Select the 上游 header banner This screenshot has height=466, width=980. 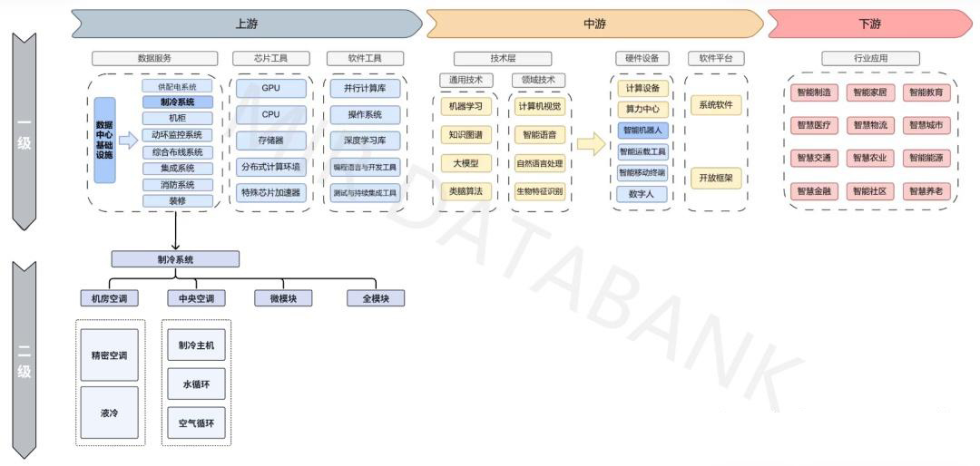coord(246,24)
